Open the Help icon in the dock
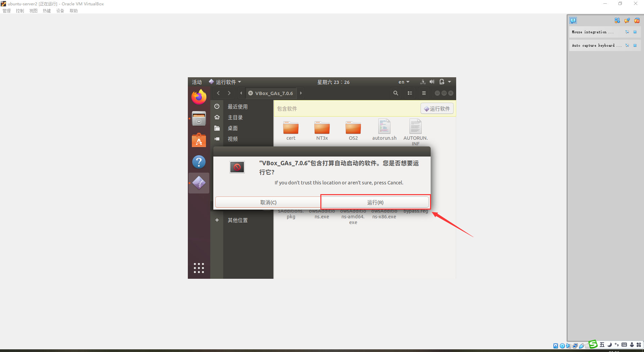This screenshot has width=644, height=352. (199, 162)
